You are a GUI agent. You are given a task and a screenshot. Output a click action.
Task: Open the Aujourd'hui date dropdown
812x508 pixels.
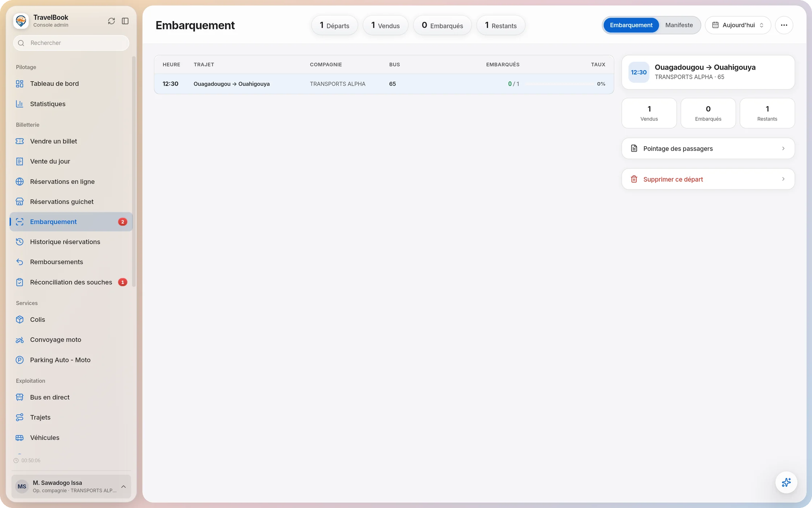[738, 25]
